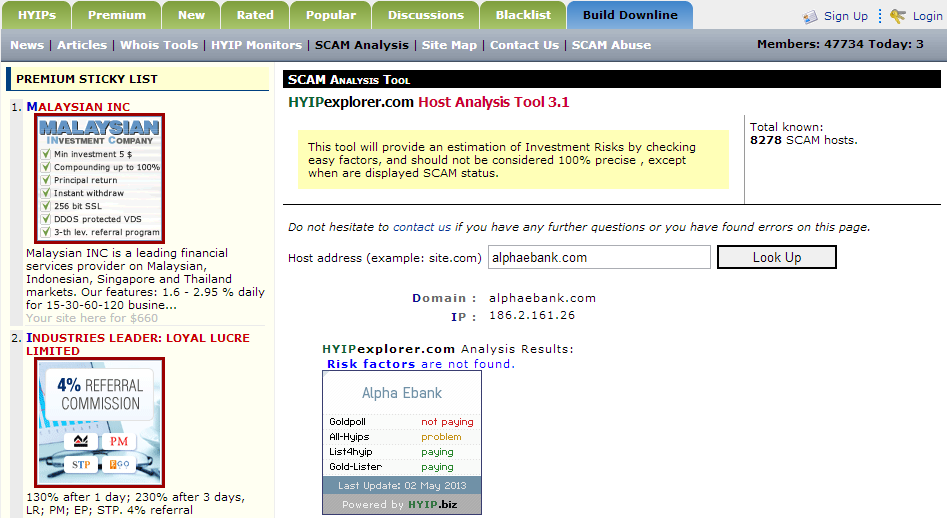Open the Articles menu link

click(82, 45)
